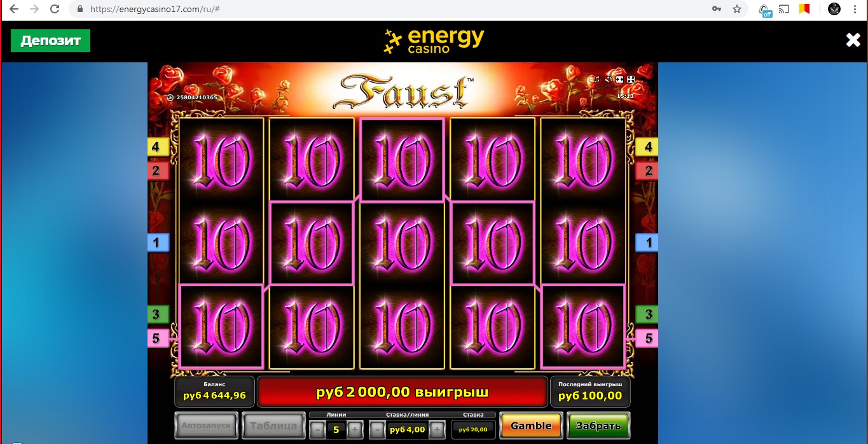Decrease Линии count with minus button

(x=317, y=429)
